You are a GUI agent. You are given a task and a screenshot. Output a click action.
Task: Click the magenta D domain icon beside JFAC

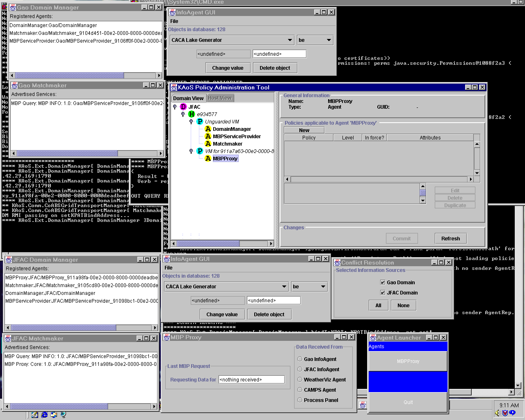tap(183, 107)
